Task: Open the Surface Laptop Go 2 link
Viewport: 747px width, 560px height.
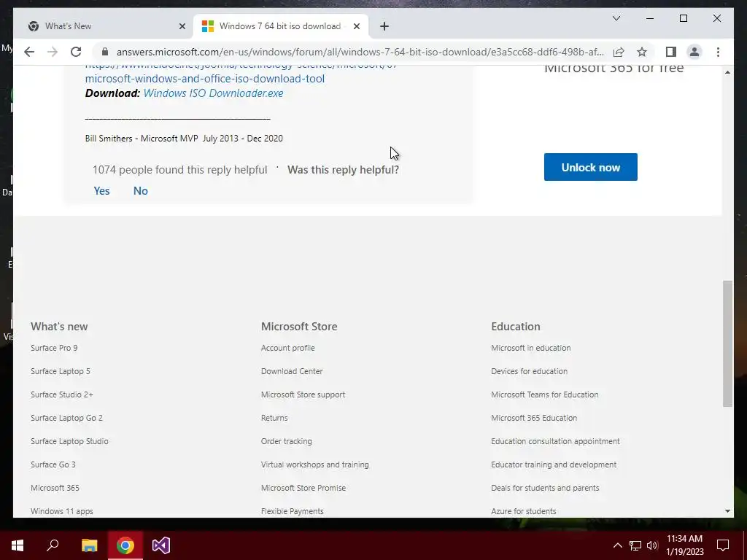Action: click(66, 418)
